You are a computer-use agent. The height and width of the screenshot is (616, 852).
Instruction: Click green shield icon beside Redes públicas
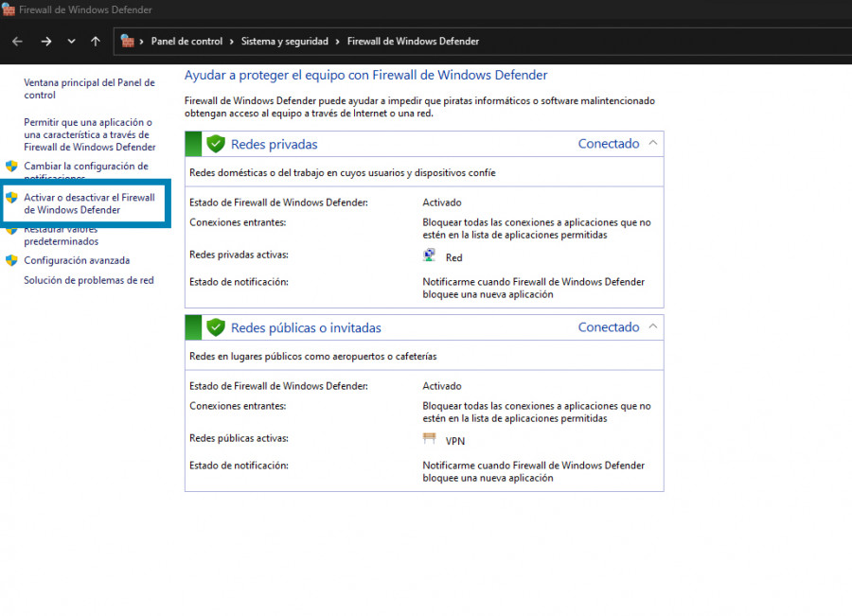click(x=216, y=327)
